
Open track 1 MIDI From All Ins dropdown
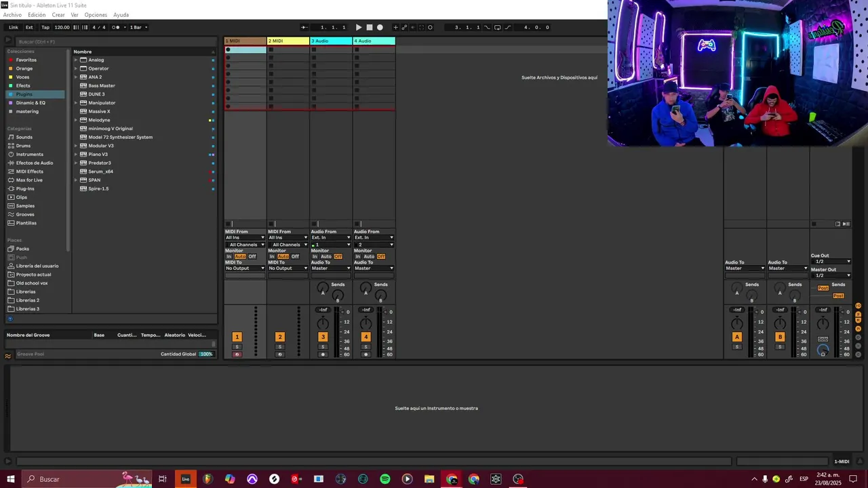245,237
